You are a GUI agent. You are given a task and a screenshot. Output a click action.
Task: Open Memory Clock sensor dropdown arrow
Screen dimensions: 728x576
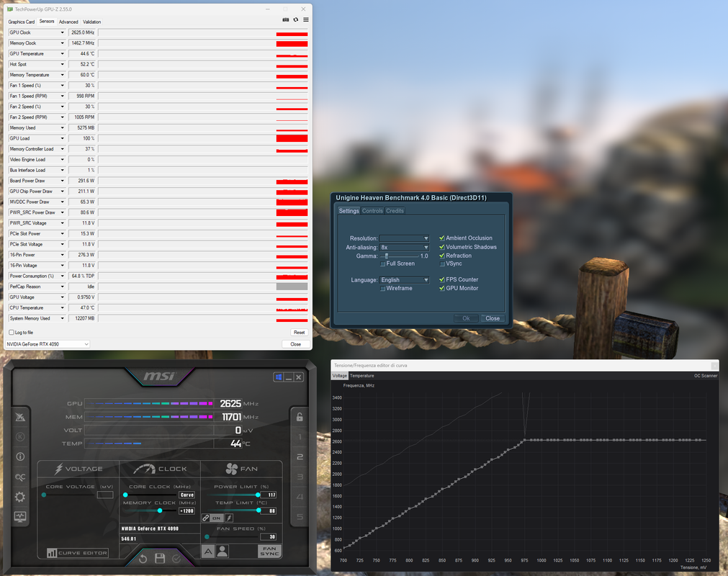62,43
